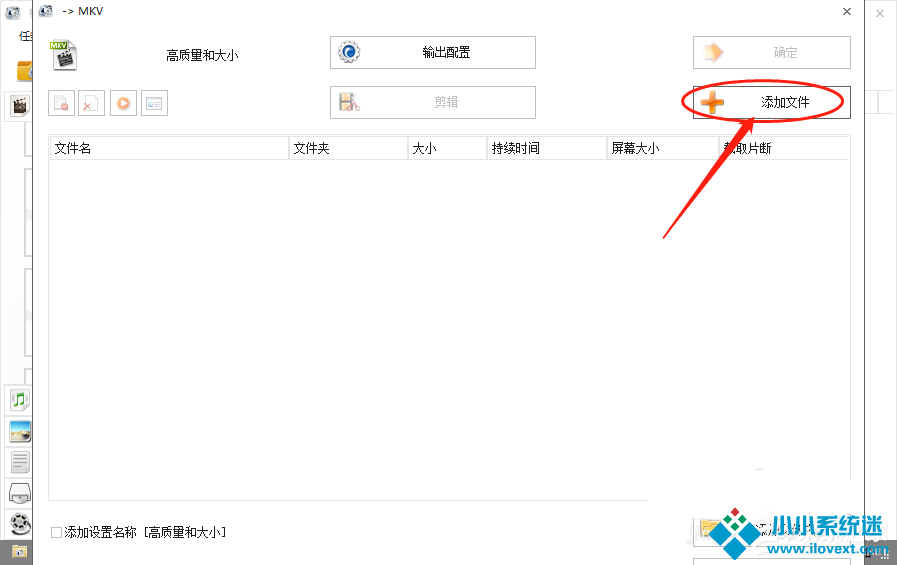Click the MKV file format icon
Viewport: 897px width, 565px height.
tap(64, 54)
